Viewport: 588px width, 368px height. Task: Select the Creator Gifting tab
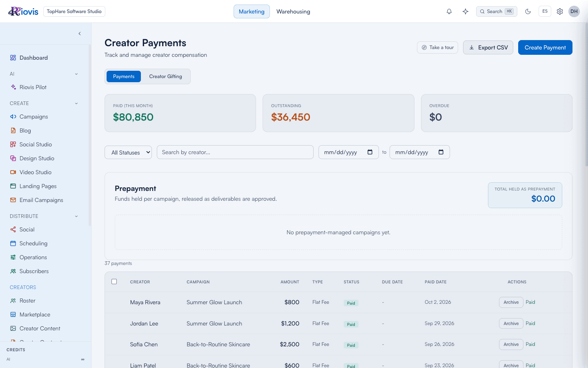[165, 76]
